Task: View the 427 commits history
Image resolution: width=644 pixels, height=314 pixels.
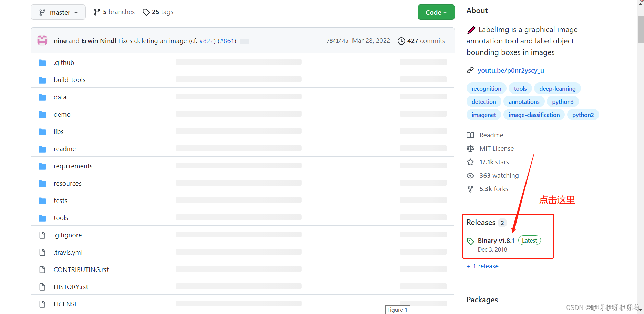Action: tap(426, 41)
